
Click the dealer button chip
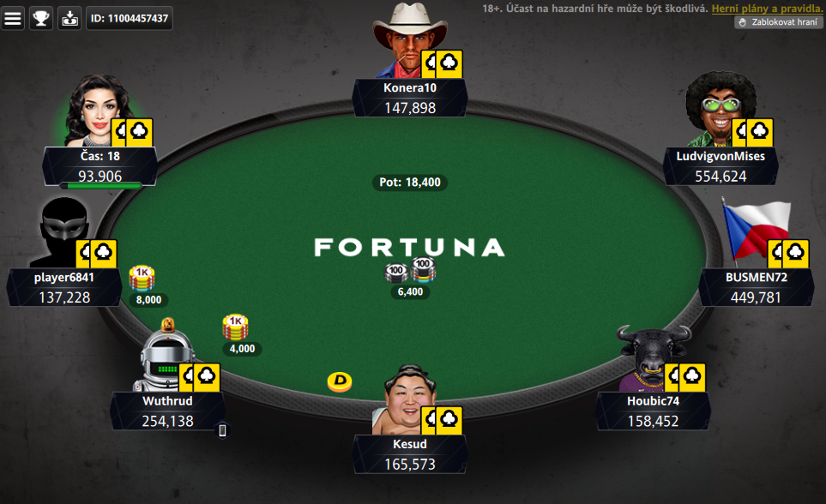[x=340, y=381]
